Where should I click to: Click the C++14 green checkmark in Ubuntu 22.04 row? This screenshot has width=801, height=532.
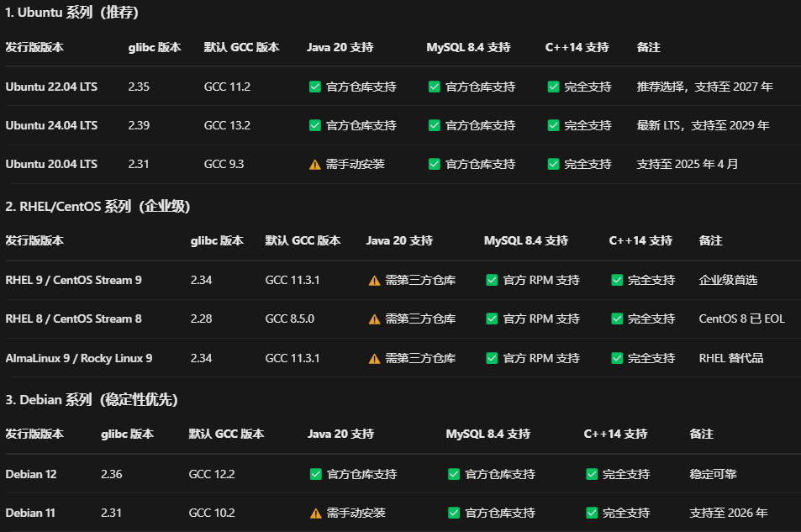pos(553,87)
